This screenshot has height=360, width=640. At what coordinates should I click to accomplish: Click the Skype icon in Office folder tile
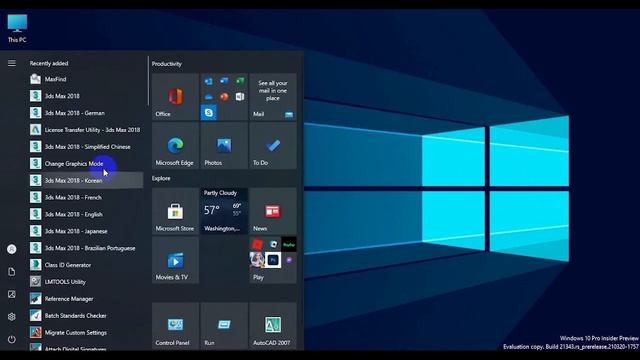point(209,112)
